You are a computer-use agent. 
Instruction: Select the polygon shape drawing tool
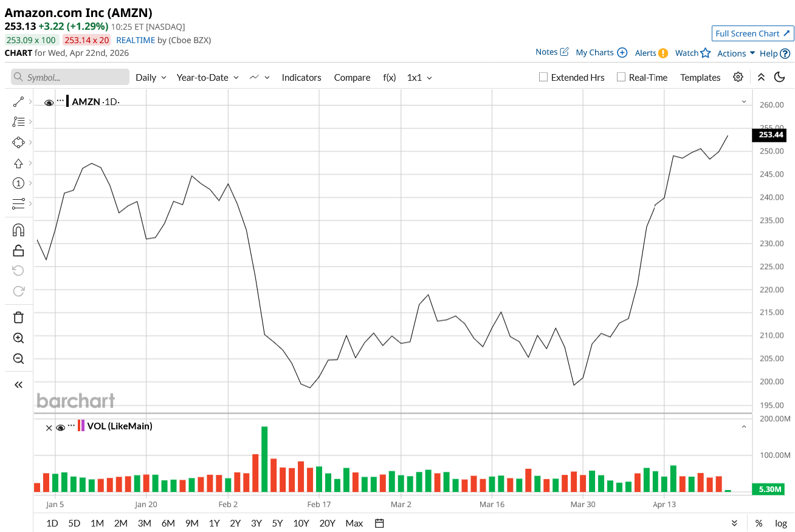click(18, 142)
